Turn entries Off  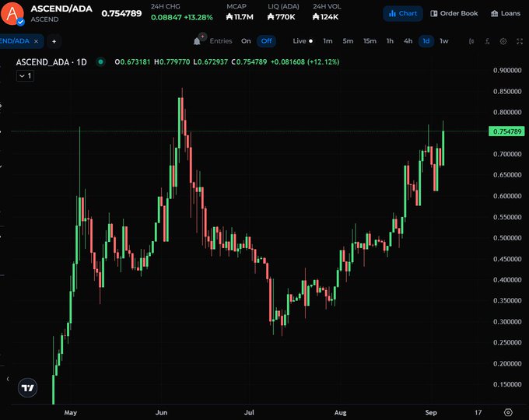coord(266,41)
